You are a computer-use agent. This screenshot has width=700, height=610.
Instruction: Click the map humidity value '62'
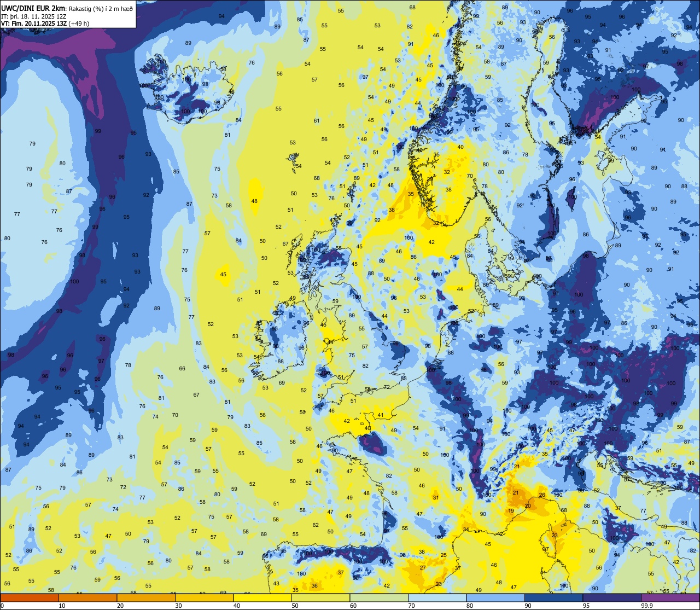pyautogui.click(x=316, y=525)
